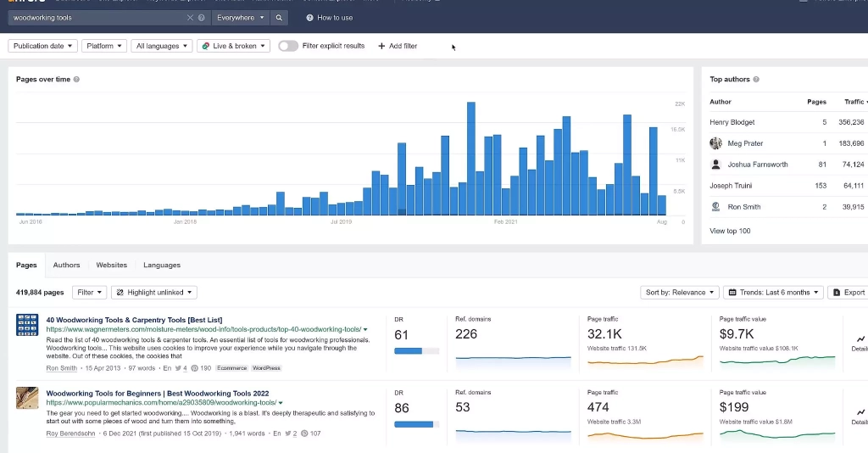Click the Page traffic value $9.7K
Image resolution: width=868 pixels, height=453 pixels.
pos(737,334)
